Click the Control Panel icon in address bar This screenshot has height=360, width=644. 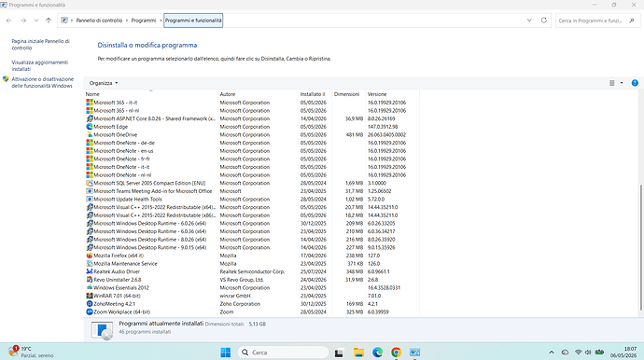click(x=64, y=21)
